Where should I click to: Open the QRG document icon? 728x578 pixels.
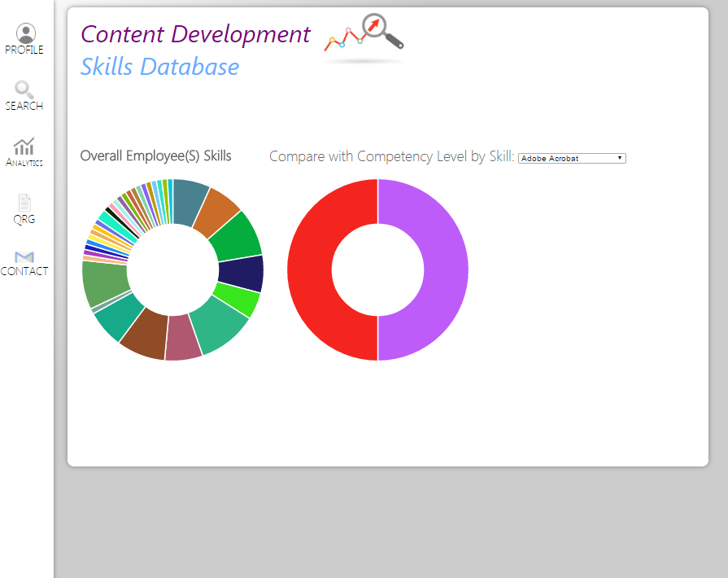coord(24,204)
